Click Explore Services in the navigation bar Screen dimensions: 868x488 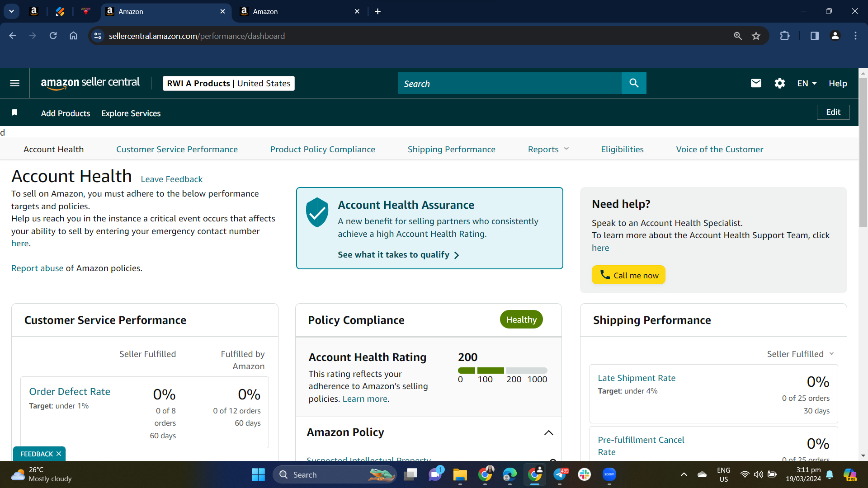(131, 113)
